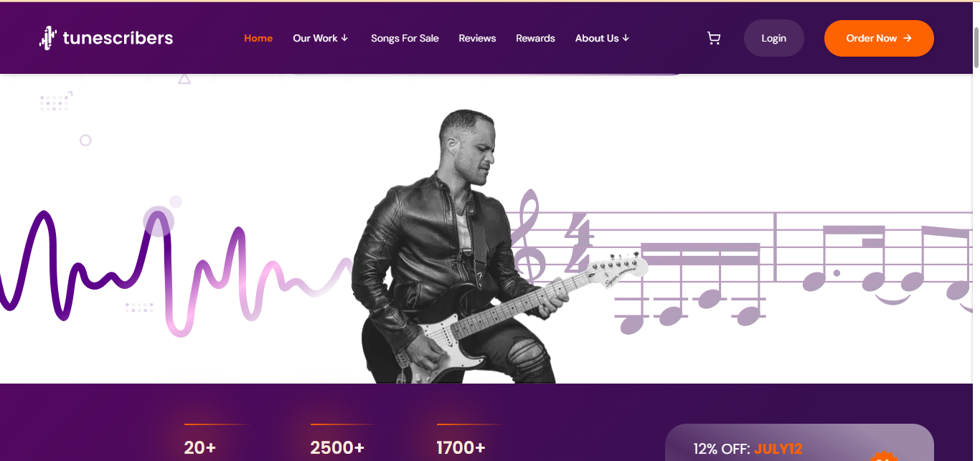980x461 pixels.
Task: Click the orange badge on promo card
Action: coord(884,456)
